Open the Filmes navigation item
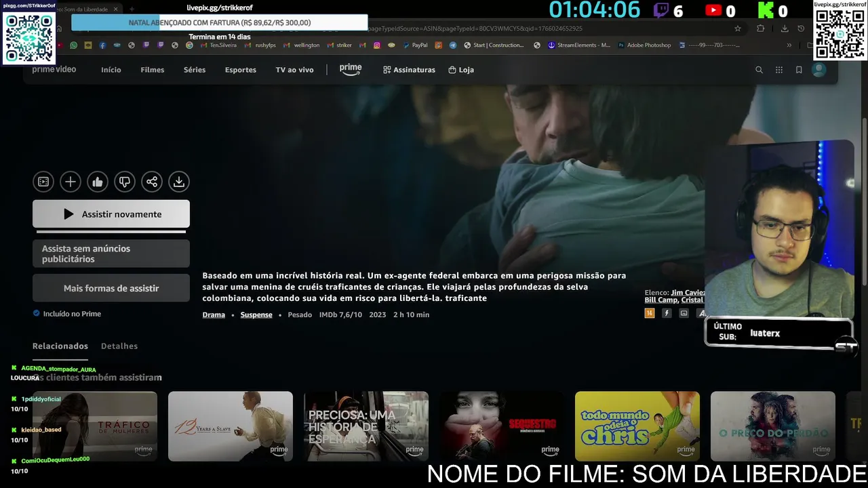 click(x=153, y=70)
